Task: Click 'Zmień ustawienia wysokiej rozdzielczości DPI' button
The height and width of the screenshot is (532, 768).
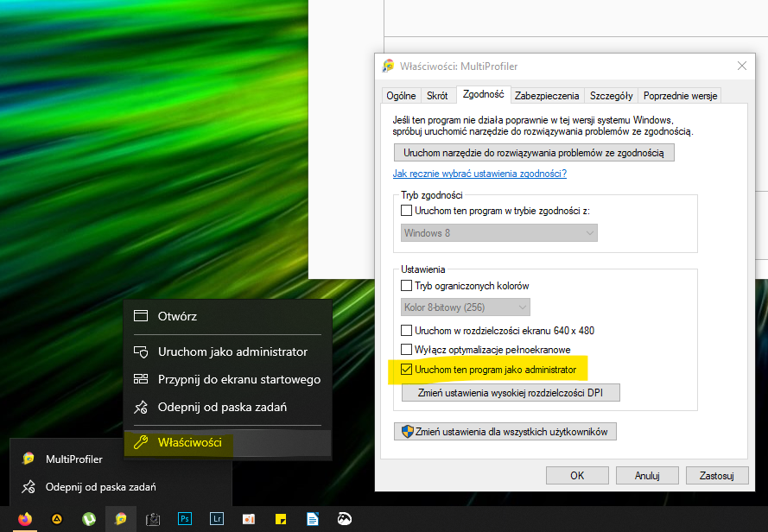Action: pos(511,393)
